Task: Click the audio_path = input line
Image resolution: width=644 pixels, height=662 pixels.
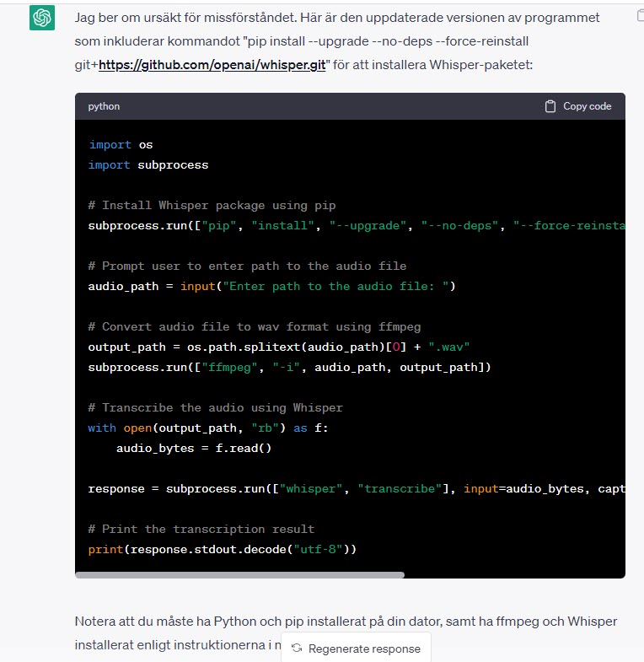Action: 271,286
